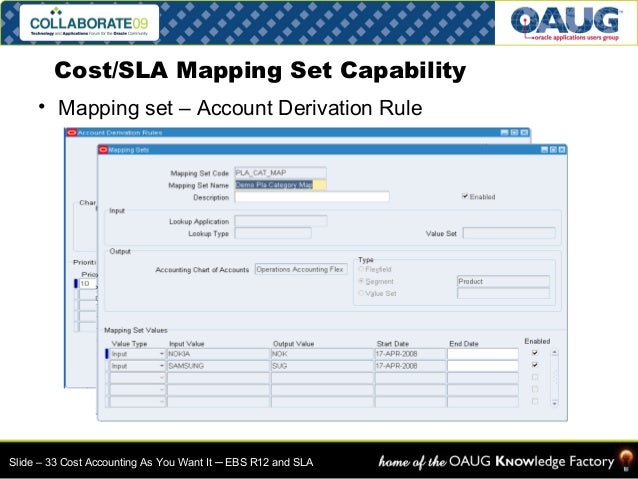Image resolution: width=638 pixels, height=479 pixels.
Task: Select the Value Set type radio button
Action: tap(361, 293)
